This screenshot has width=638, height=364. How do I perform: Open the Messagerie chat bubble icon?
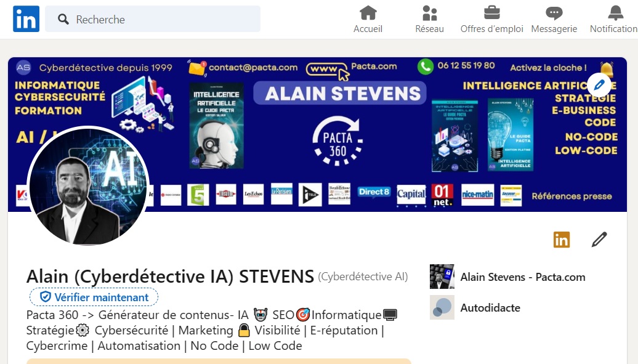(554, 13)
